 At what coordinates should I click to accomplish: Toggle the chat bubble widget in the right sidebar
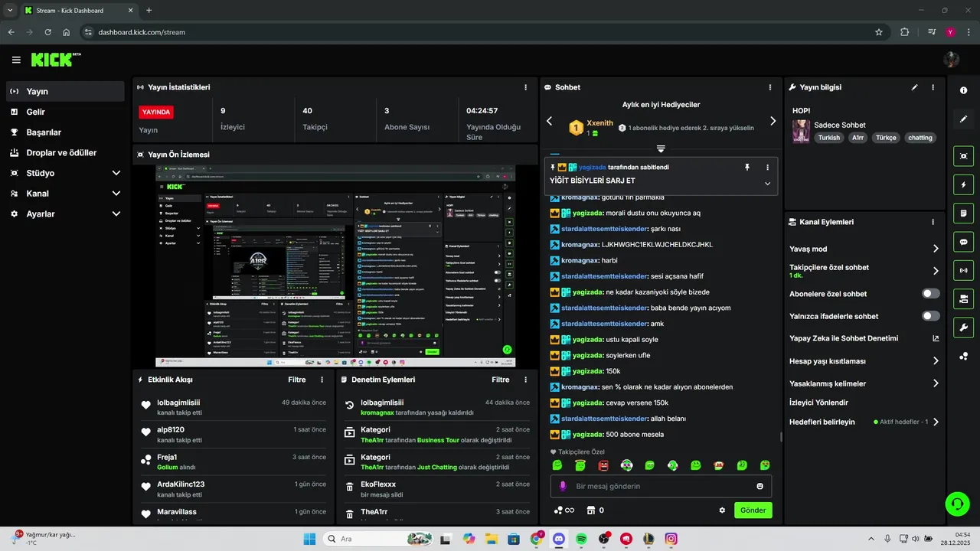pyautogui.click(x=964, y=242)
